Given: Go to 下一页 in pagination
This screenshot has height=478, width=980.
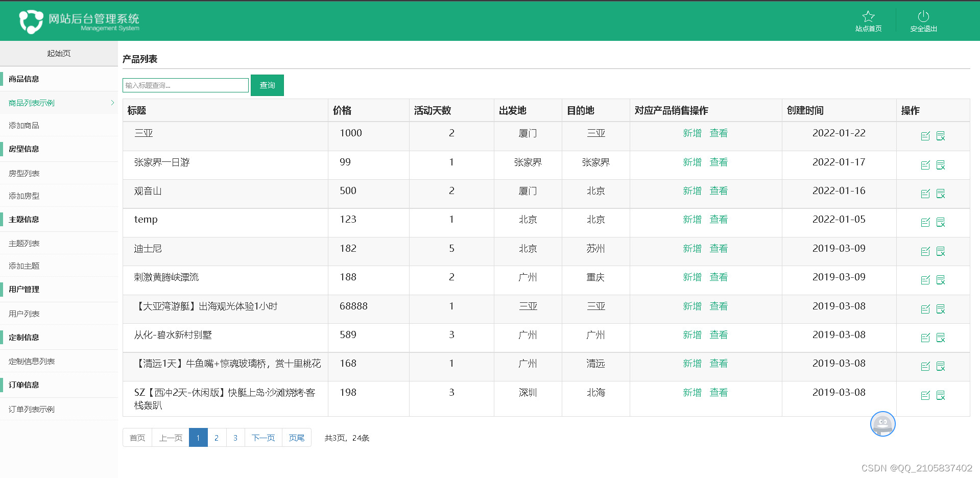Looking at the screenshot, I should pos(264,438).
